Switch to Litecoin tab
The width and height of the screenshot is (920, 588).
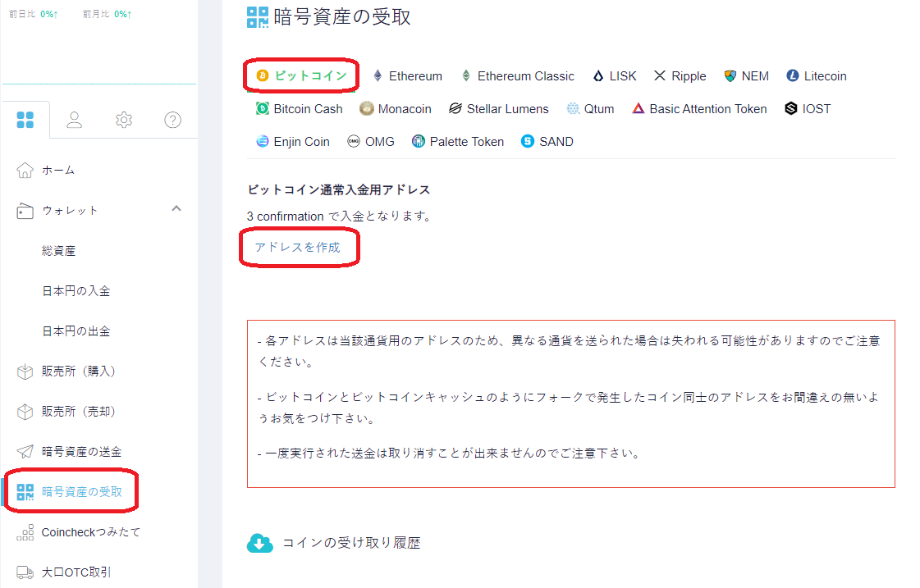817,76
